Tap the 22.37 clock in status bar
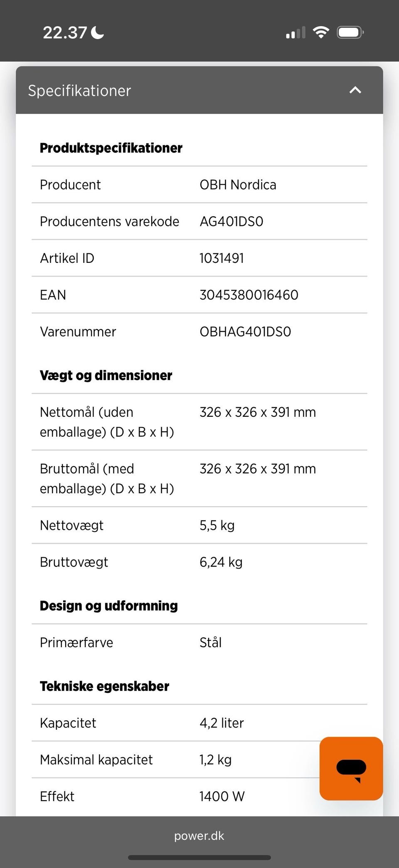The width and height of the screenshot is (399, 868). [x=64, y=32]
